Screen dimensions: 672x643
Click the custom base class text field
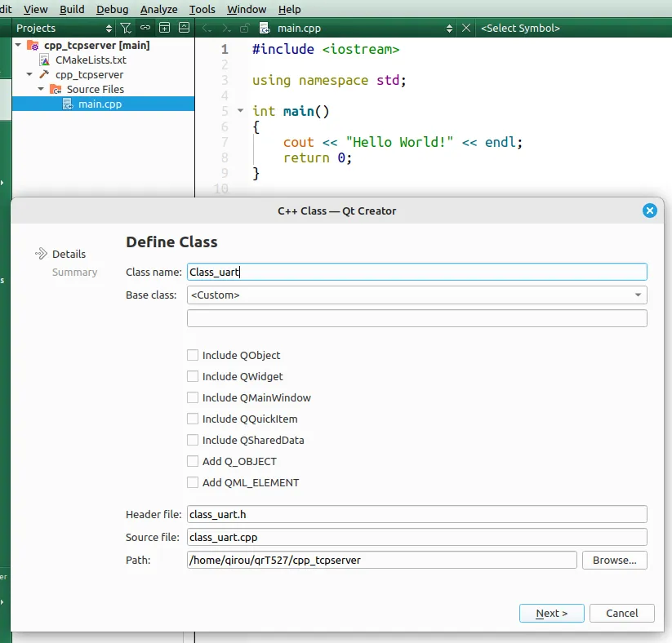click(416, 318)
